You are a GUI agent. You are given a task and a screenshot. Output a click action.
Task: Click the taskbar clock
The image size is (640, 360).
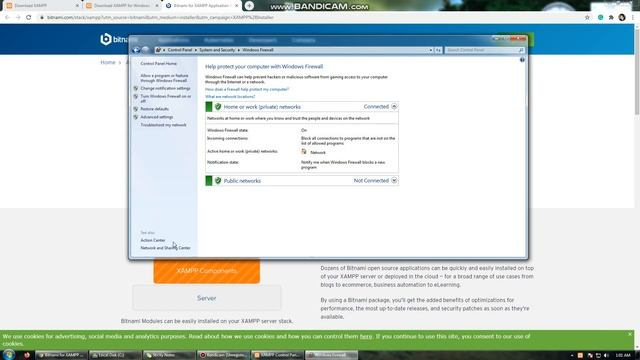click(623, 356)
